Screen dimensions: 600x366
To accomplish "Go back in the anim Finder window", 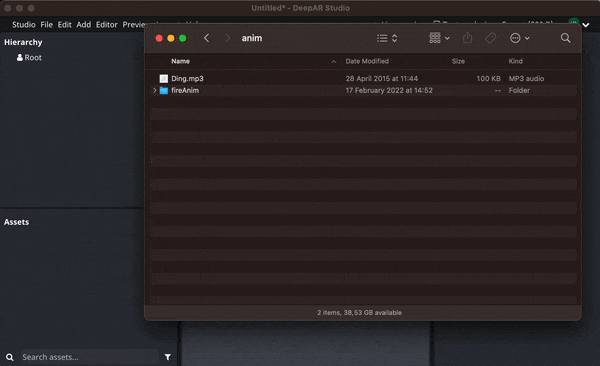I will point(207,38).
